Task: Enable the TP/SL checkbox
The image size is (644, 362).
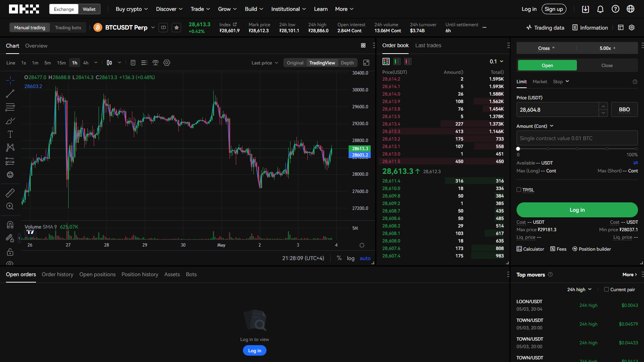Action: [x=519, y=190]
